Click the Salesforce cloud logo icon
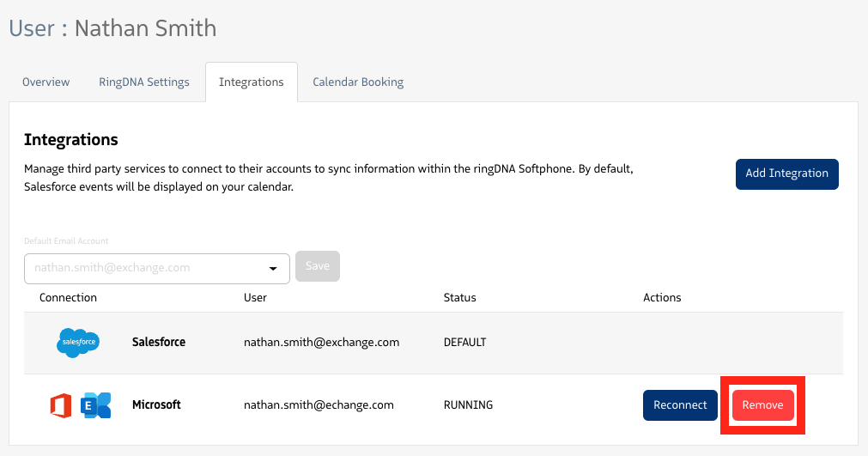 point(78,343)
